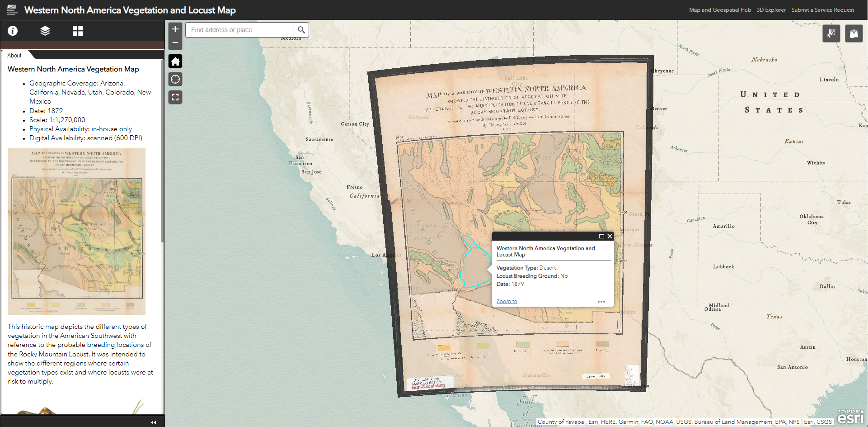
Task: Collapse the left side panel
Action: pyautogui.click(x=154, y=422)
